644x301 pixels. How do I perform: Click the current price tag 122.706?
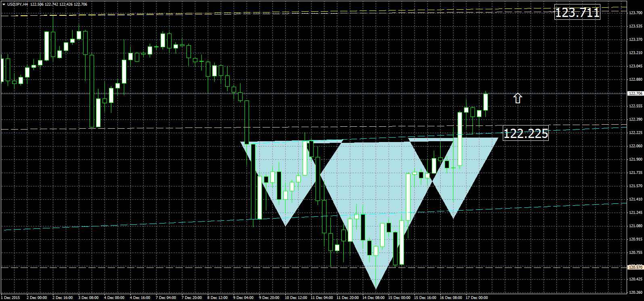pyautogui.click(x=635, y=93)
